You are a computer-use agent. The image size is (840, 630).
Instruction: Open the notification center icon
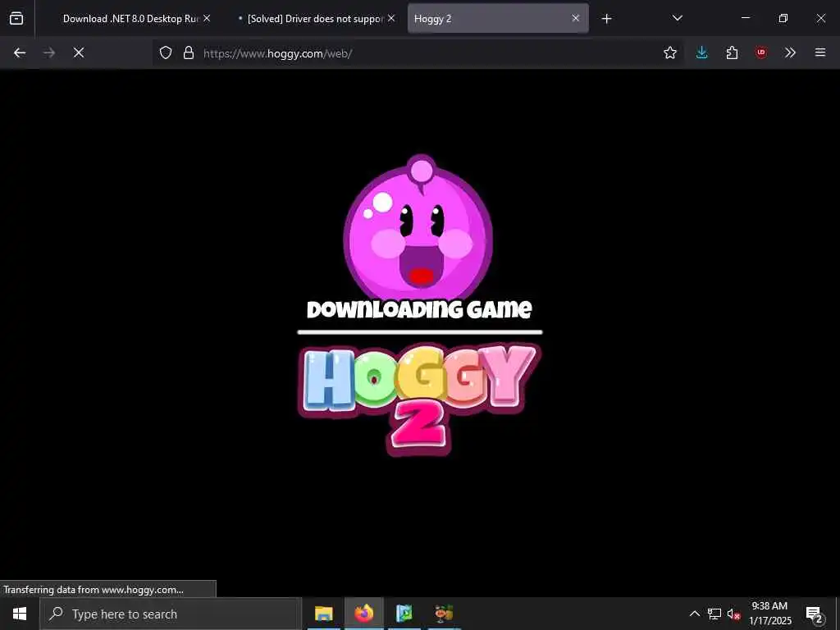point(815,614)
